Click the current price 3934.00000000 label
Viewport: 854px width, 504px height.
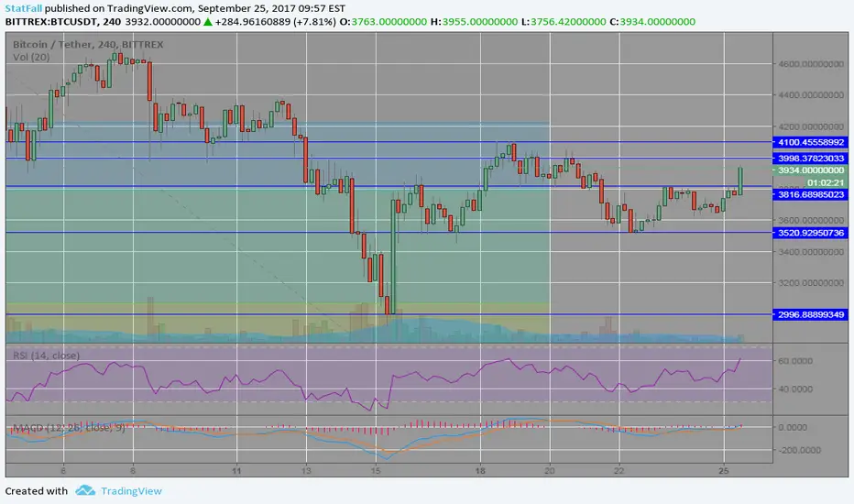(810, 170)
